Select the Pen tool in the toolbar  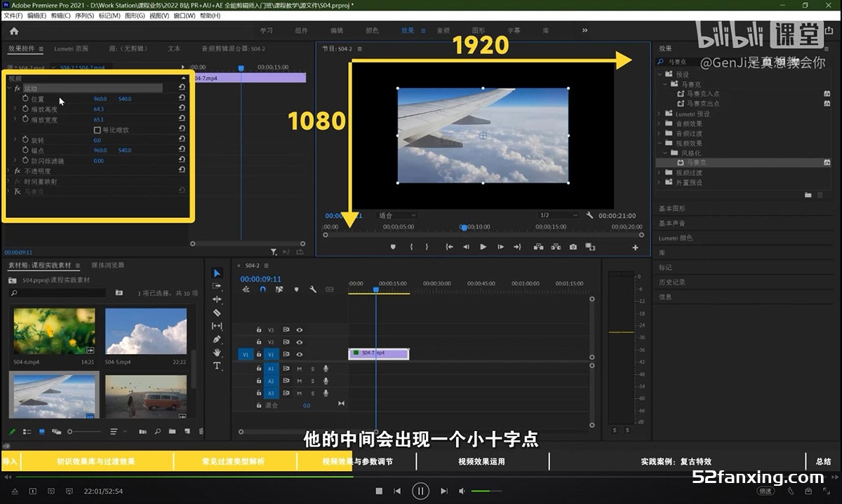pyautogui.click(x=217, y=339)
